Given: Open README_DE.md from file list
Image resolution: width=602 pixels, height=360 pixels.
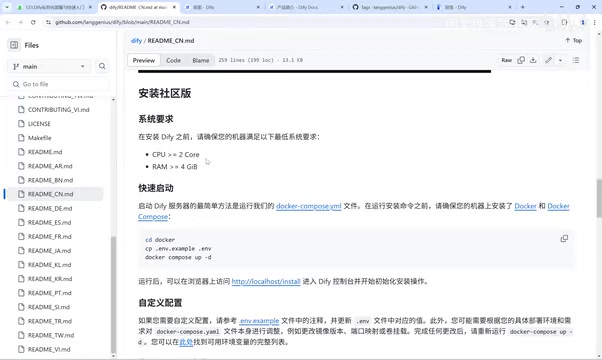Looking at the screenshot, I should click(x=50, y=208).
